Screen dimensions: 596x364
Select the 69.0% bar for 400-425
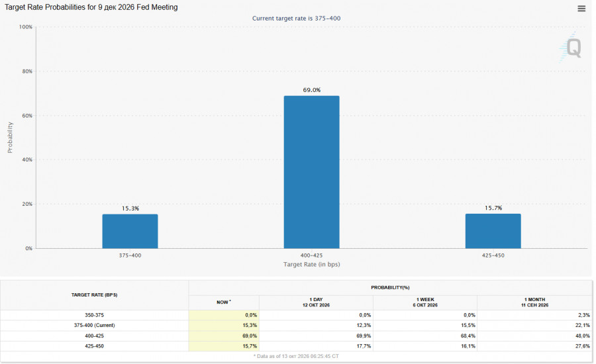coord(311,172)
